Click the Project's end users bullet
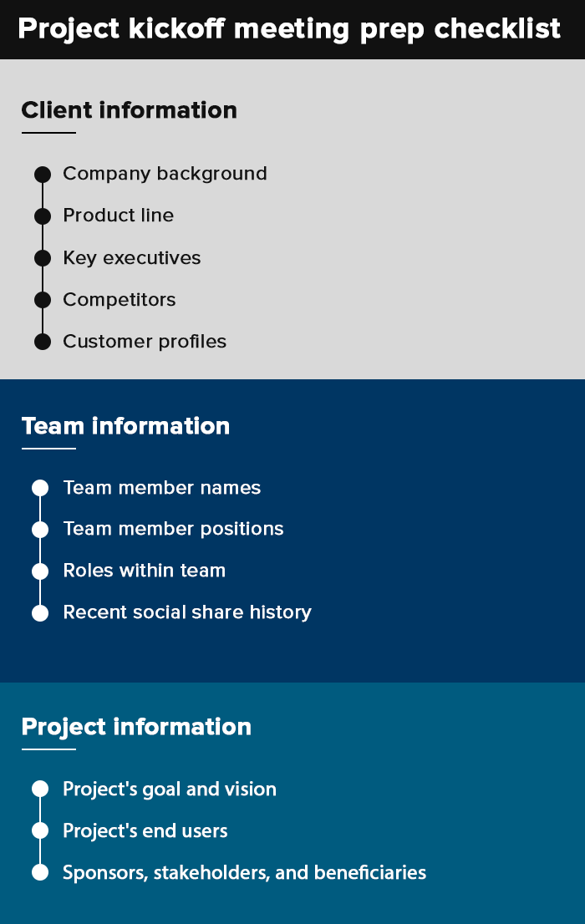This screenshot has height=924, width=585. [40, 831]
